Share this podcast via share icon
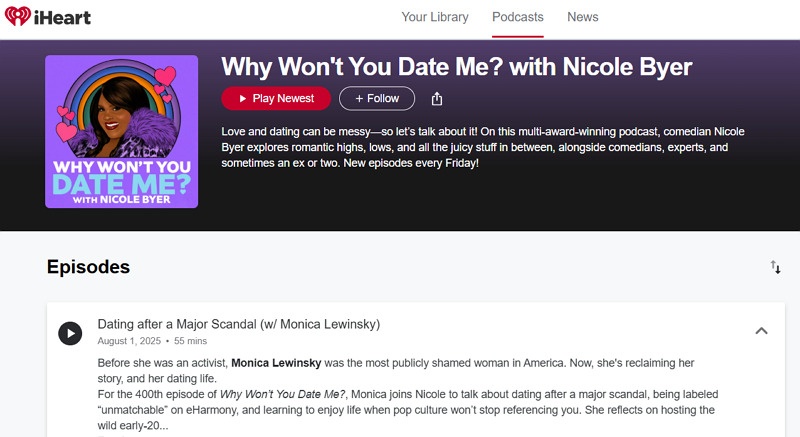The height and width of the screenshot is (437, 800). 437,98
